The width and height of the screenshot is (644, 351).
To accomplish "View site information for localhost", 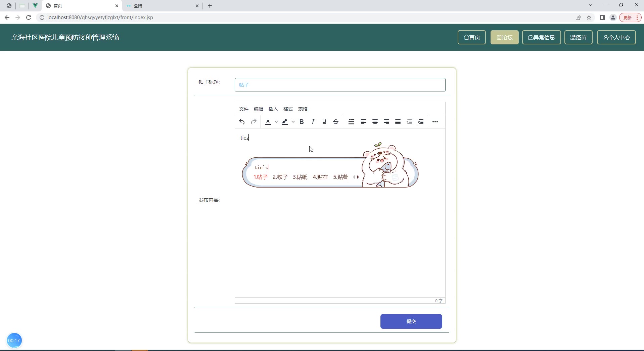I will click(x=42, y=17).
